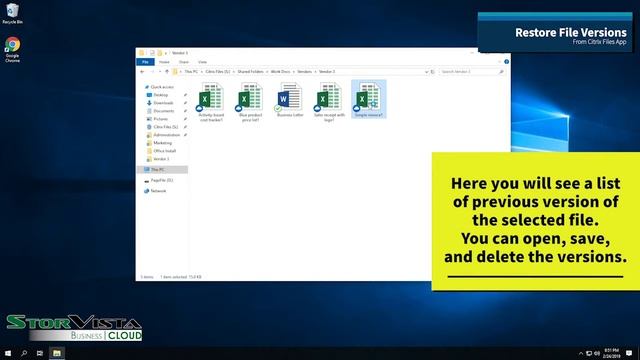
Task: Open the File tab in Explorer
Action: (145, 62)
